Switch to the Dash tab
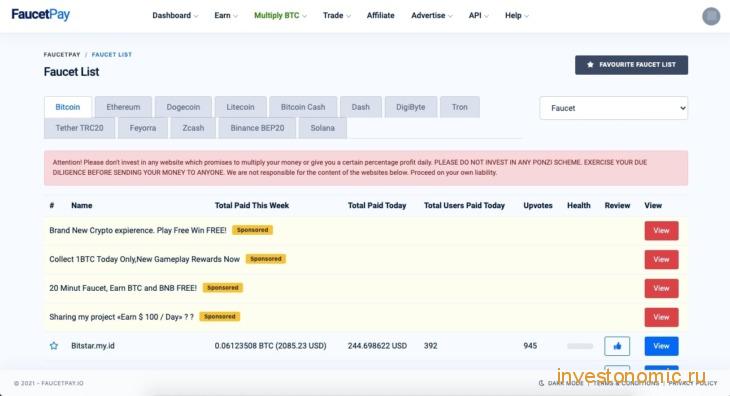 tap(361, 107)
